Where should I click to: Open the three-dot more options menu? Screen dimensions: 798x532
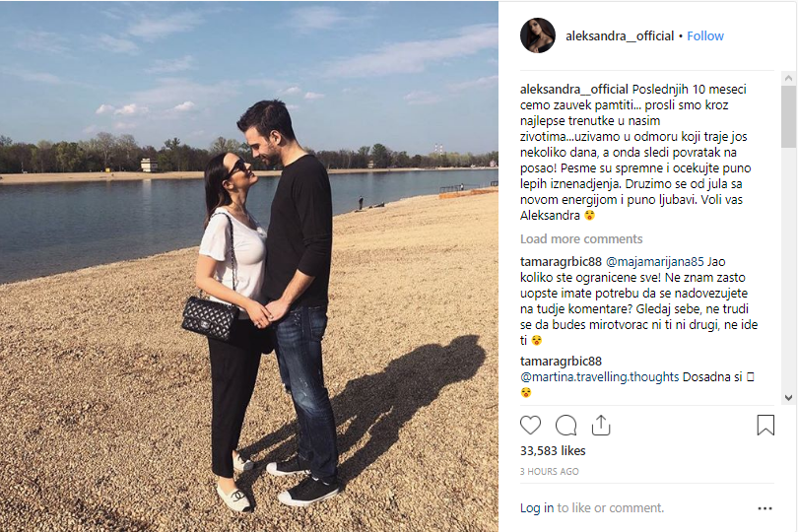[765, 508]
